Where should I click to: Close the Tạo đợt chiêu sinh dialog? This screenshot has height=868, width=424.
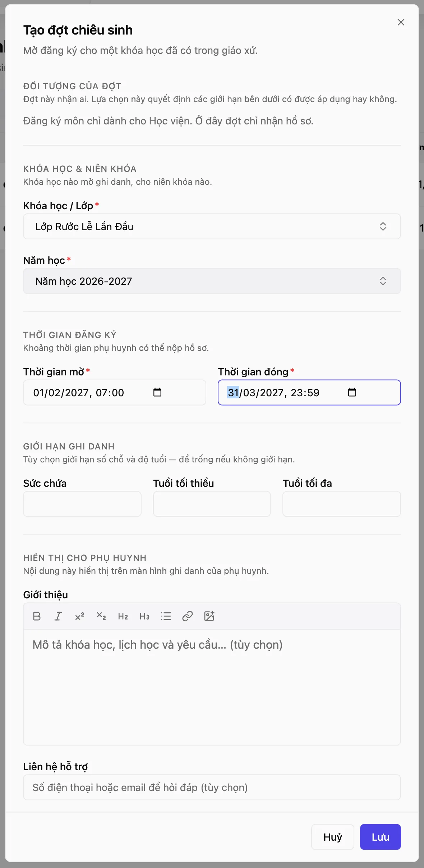point(401,22)
